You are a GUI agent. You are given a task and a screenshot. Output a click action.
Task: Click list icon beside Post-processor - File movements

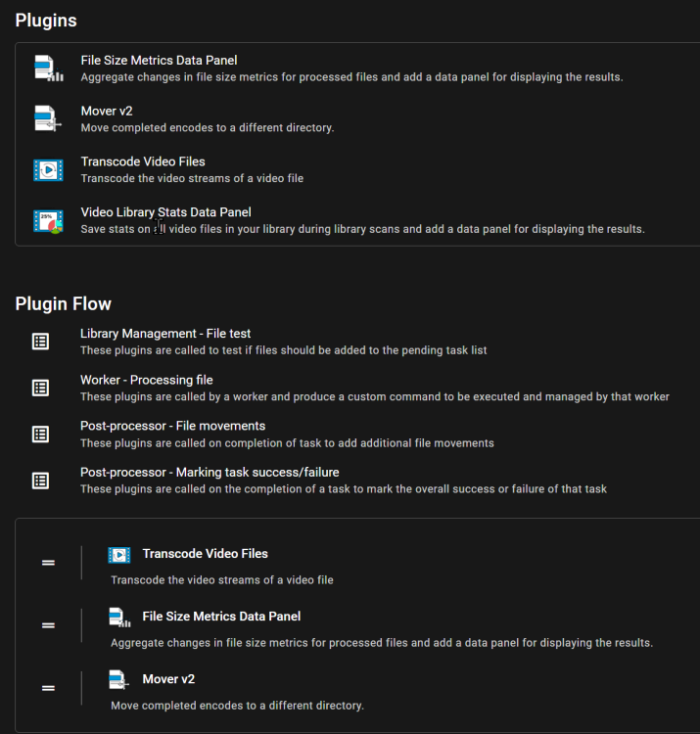coord(41,434)
